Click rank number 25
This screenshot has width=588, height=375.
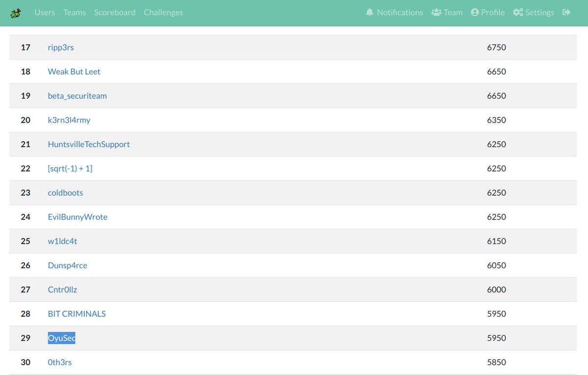(x=25, y=241)
